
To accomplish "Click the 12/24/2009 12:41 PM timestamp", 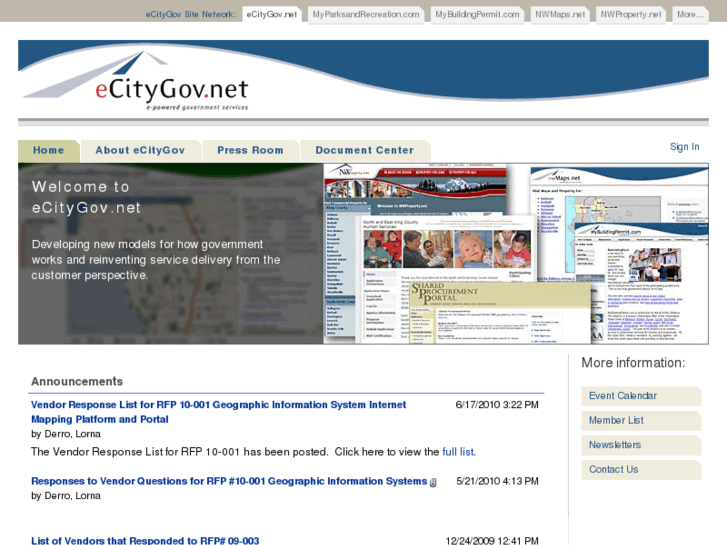I will (x=492, y=541).
